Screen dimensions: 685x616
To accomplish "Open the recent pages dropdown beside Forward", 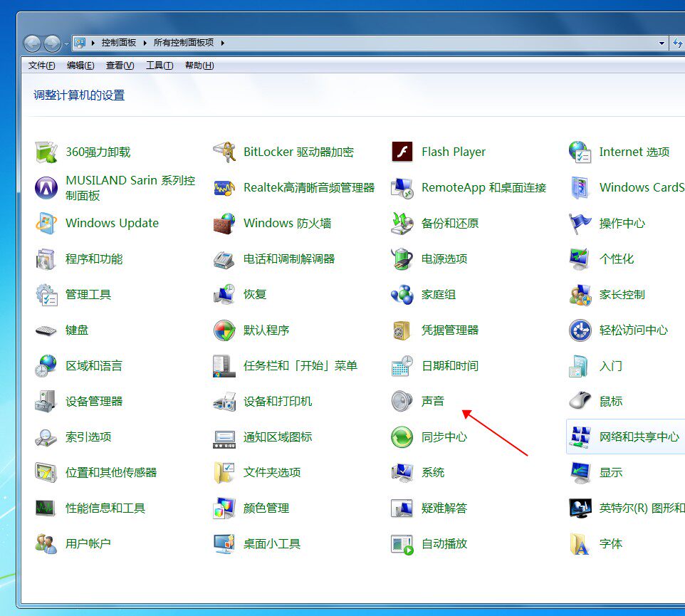I will pyautogui.click(x=66, y=43).
